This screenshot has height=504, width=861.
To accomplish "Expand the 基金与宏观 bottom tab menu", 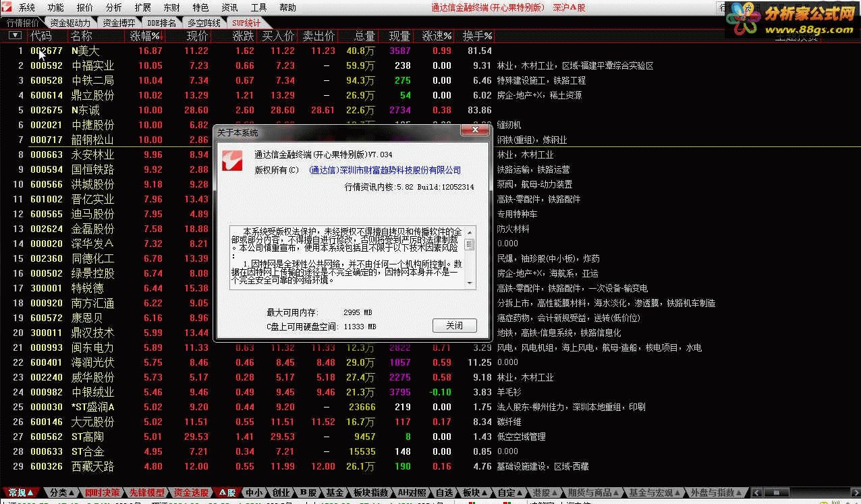I will (x=655, y=493).
